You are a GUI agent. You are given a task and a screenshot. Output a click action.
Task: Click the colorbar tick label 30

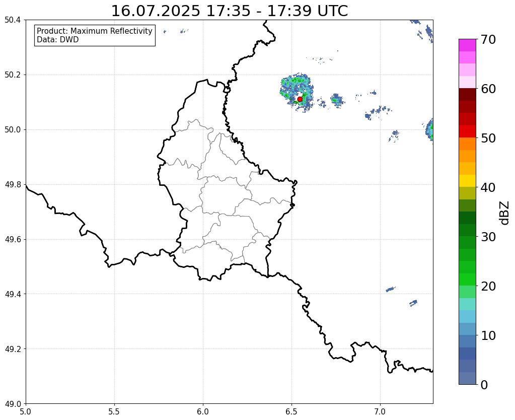point(488,237)
